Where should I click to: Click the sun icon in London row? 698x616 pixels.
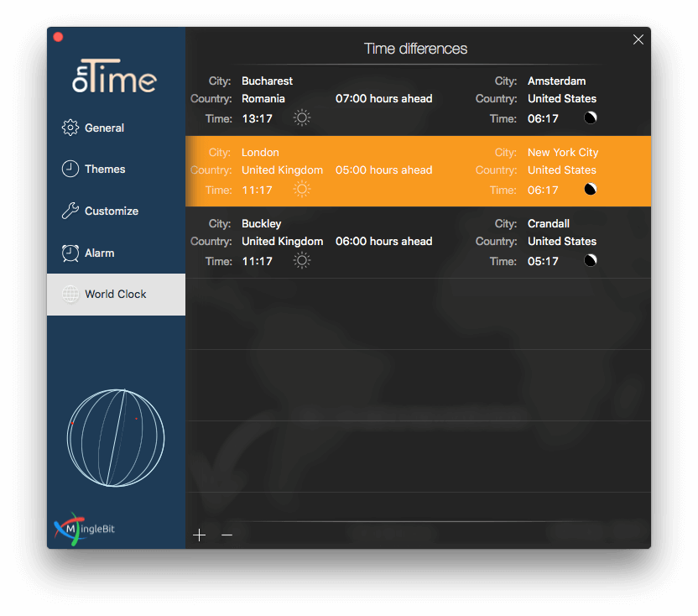point(302,190)
